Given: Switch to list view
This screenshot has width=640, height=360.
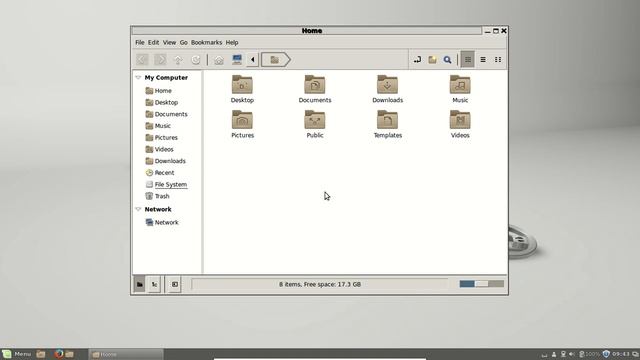Looking at the screenshot, I should pyautogui.click(x=483, y=60).
